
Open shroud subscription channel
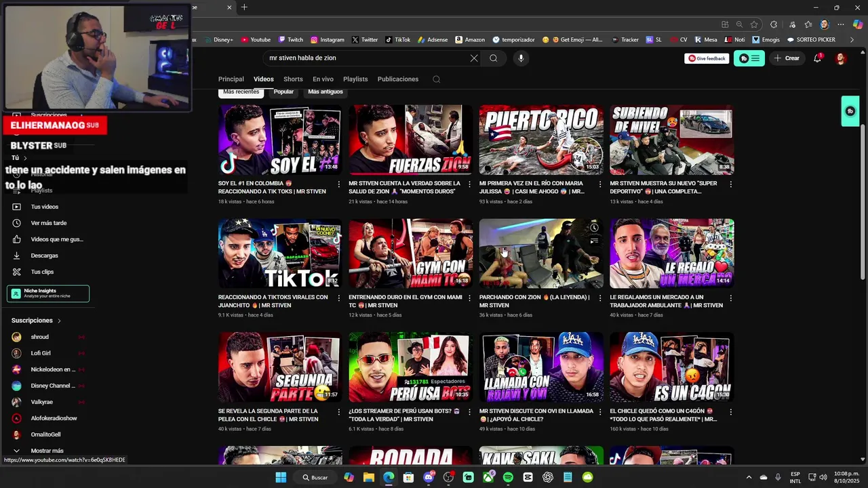pos(39,337)
